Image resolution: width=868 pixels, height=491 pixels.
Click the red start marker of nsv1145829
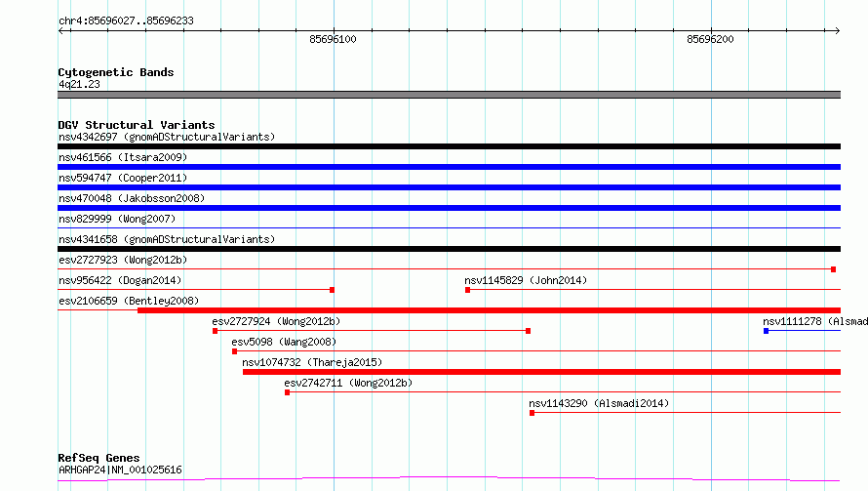coord(468,290)
